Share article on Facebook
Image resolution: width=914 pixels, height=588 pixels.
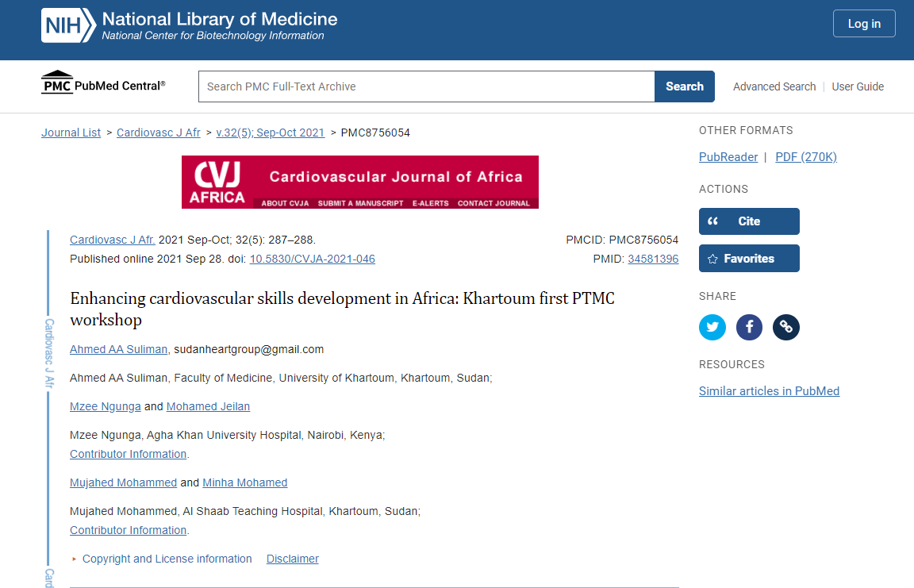749,327
